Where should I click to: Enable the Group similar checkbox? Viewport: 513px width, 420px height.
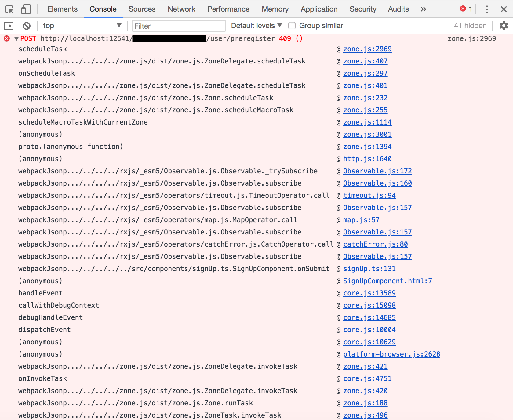click(292, 26)
